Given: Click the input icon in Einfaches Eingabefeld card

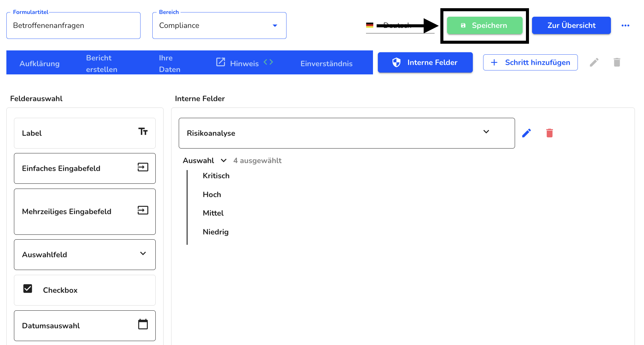Looking at the screenshot, I should [143, 167].
